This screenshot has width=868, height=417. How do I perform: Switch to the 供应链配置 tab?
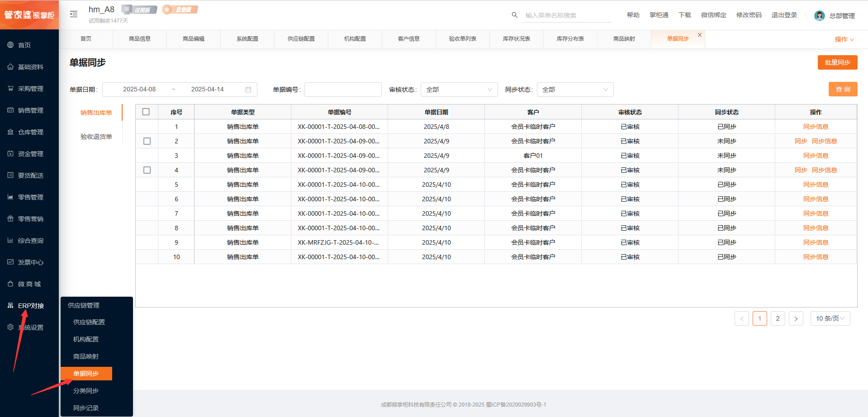coord(301,39)
